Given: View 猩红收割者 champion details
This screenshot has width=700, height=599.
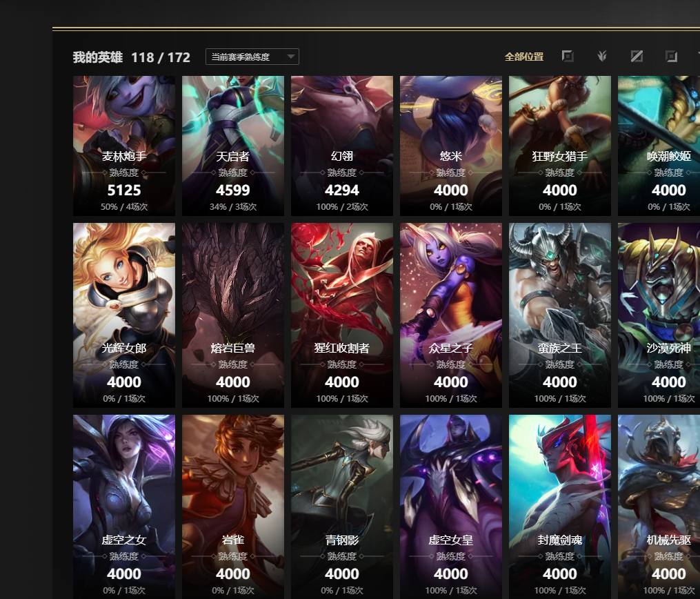Looking at the screenshot, I should click(342, 315).
